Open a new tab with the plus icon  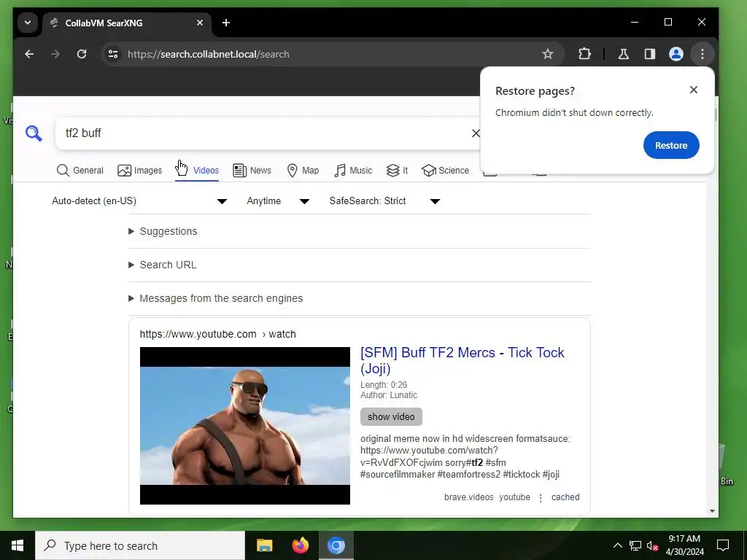point(226,23)
